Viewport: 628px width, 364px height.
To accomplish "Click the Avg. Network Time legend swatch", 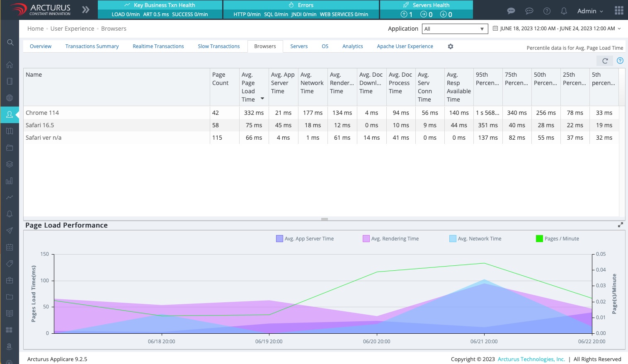I will pyautogui.click(x=453, y=239).
